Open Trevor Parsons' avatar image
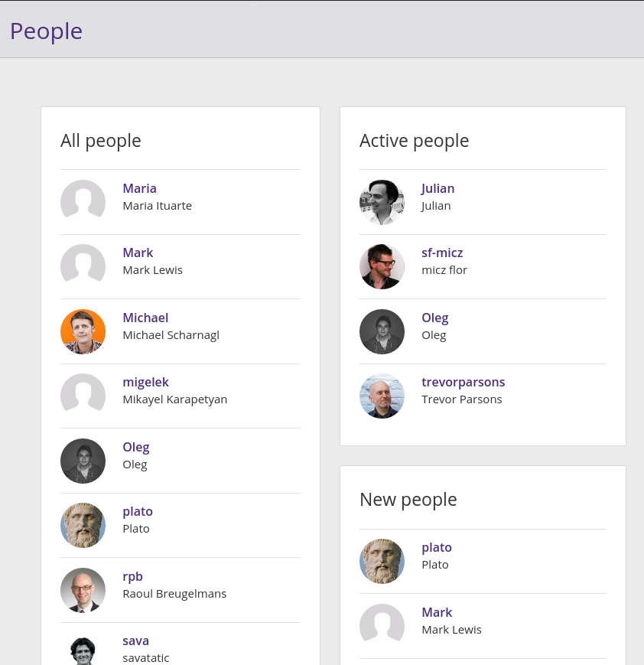 pos(382,396)
